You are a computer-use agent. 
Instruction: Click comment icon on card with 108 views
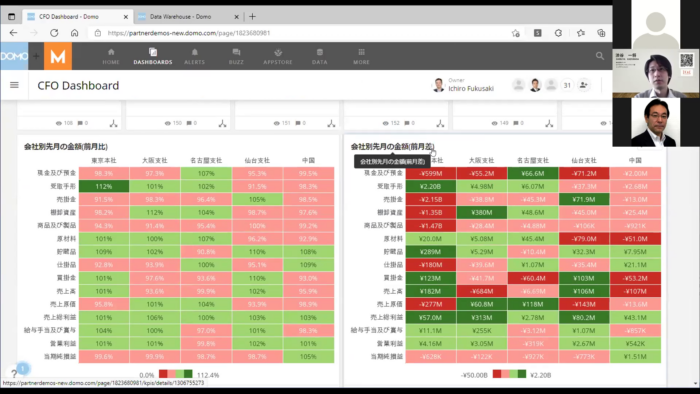[80, 123]
